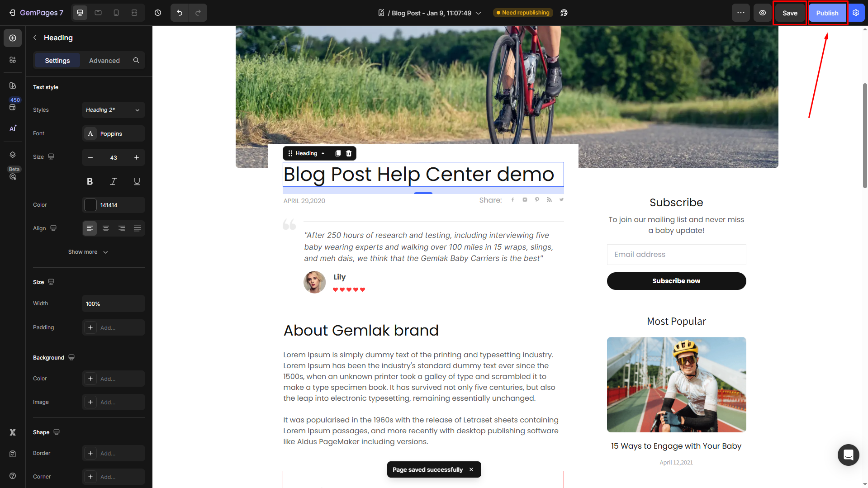Screen dimensions: 868x488
Task: Open the text color swatch 141414
Action: coord(90,205)
